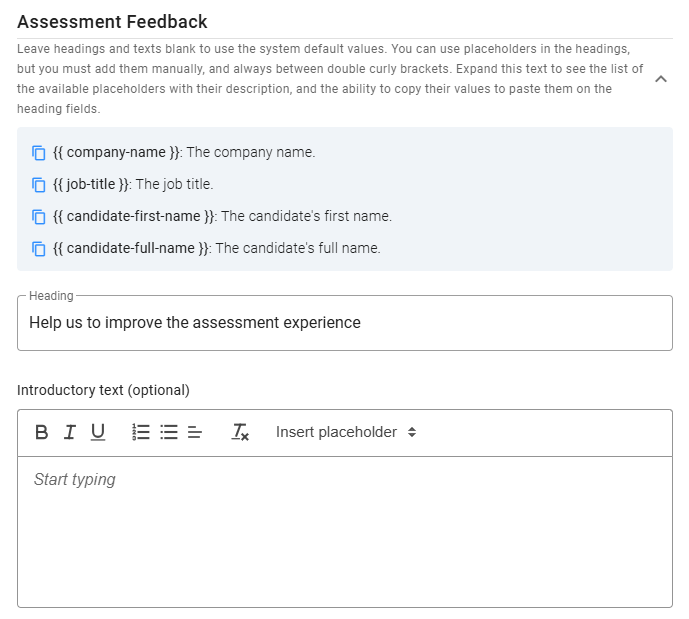Insert a numbered list
The height and width of the screenshot is (619, 689).
141,432
